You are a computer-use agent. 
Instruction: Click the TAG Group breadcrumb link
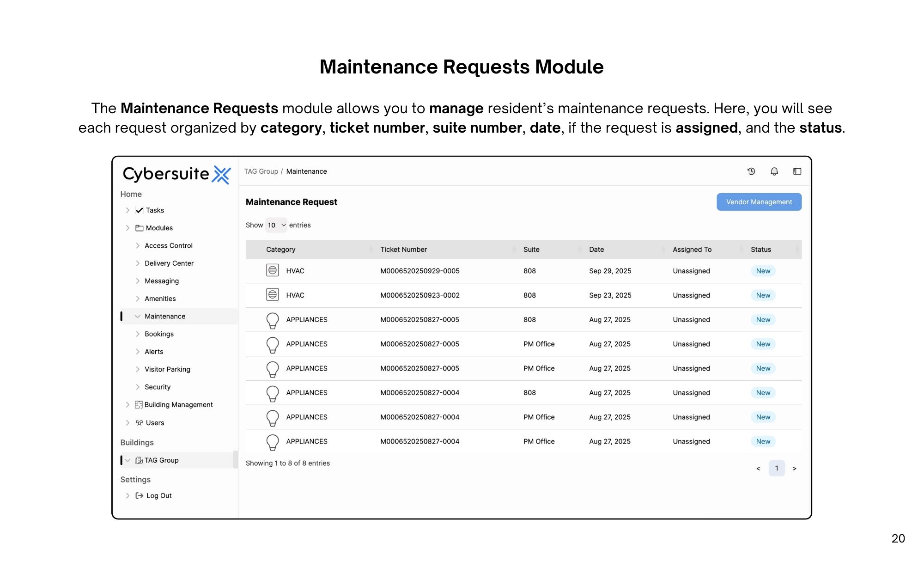(x=261, y=171)
